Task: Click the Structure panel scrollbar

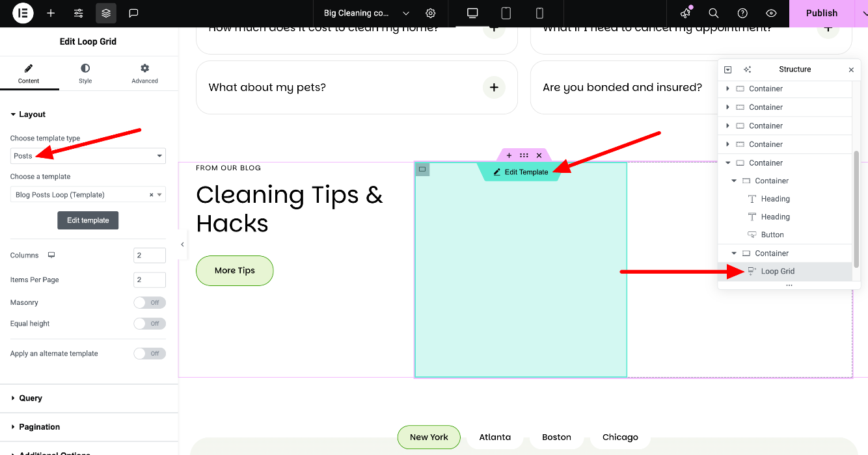Action: [856, 209]
